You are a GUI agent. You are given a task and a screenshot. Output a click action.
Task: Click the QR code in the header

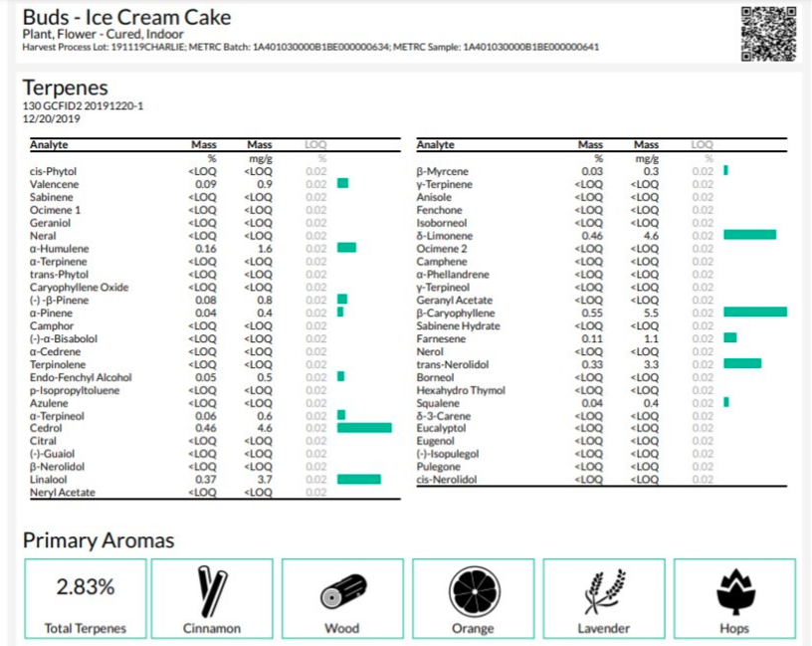click(768, 32)
